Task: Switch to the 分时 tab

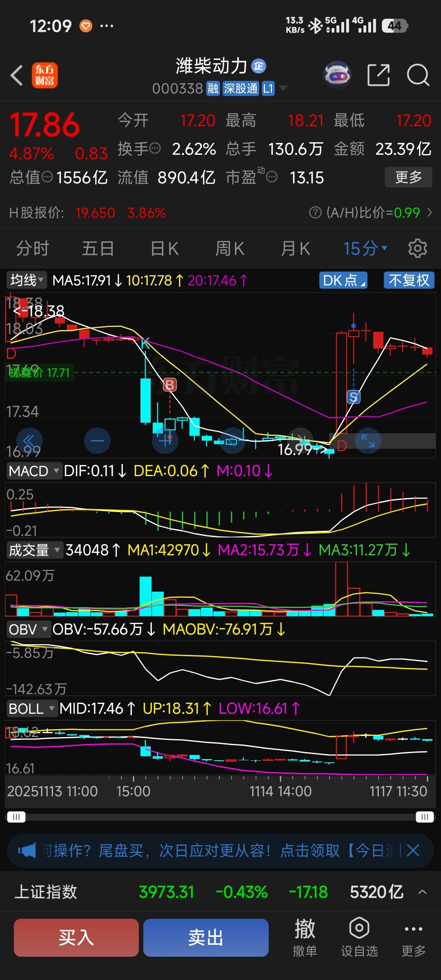Action: click(33, 248)
